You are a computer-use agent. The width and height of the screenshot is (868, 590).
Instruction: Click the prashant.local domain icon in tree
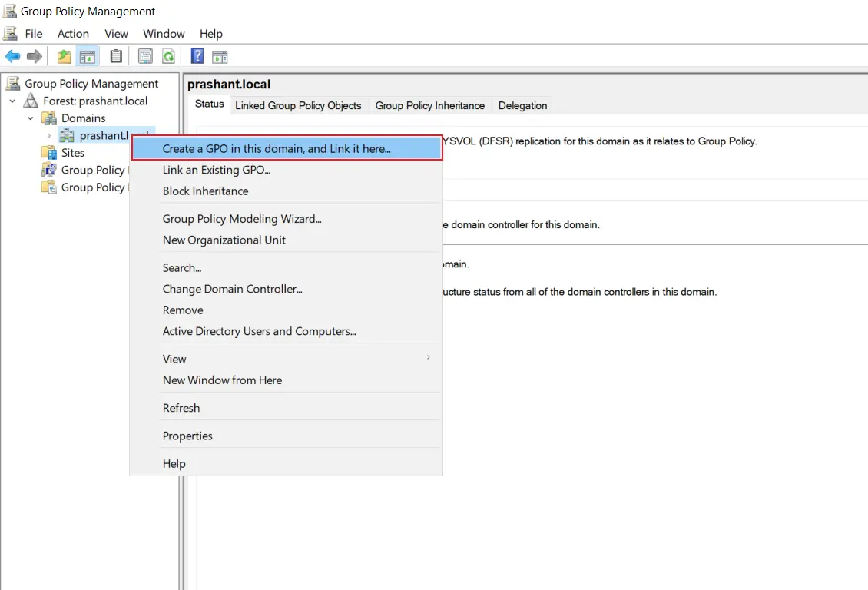[x=67, y=135]
